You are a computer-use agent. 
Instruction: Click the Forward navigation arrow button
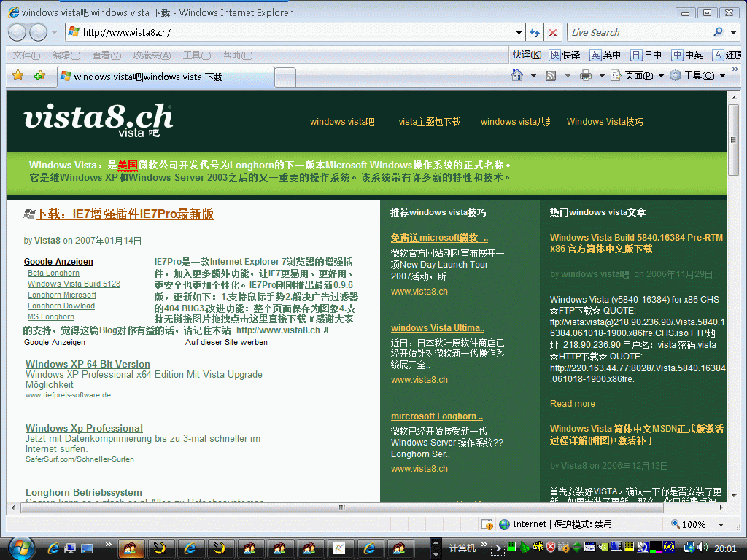click(38, 32)
